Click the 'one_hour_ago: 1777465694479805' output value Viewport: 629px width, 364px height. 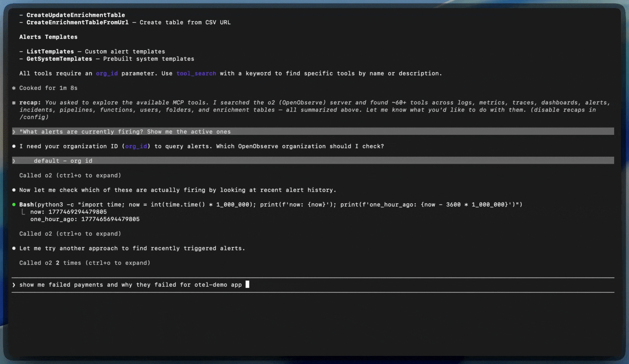tap(85, 219)
